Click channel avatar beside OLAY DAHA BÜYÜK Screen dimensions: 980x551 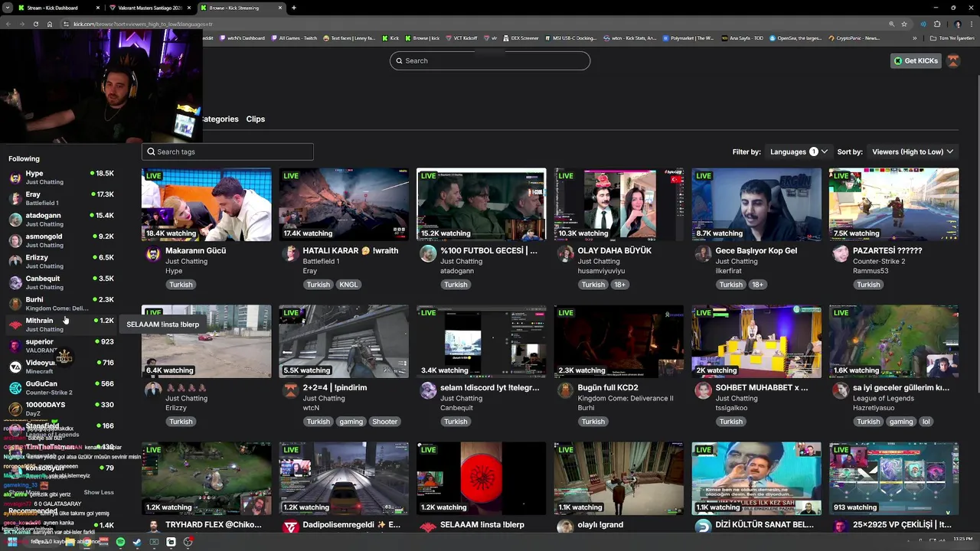click(x=565, y=255)
